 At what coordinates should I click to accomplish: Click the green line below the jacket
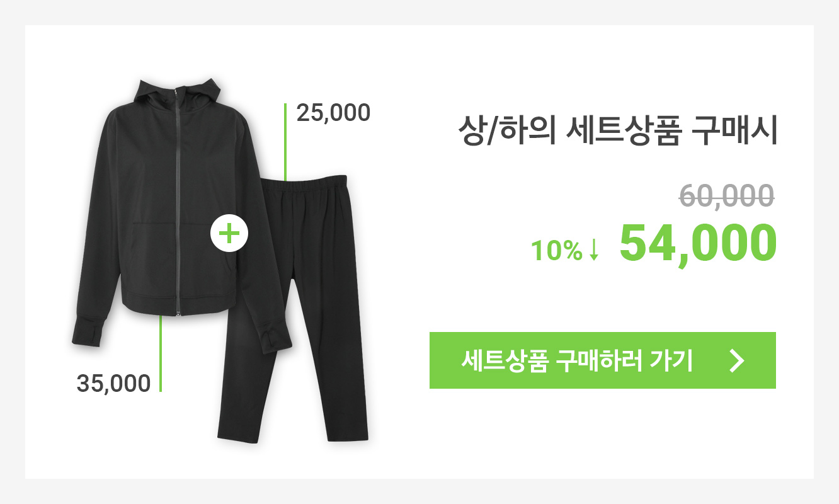pos(161,353)
